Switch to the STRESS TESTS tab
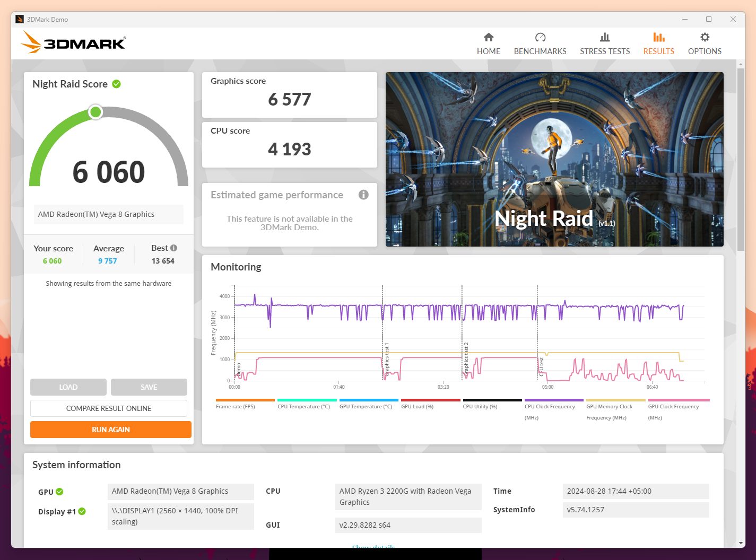This screenshot has width=756, height=560. point(605,43)
